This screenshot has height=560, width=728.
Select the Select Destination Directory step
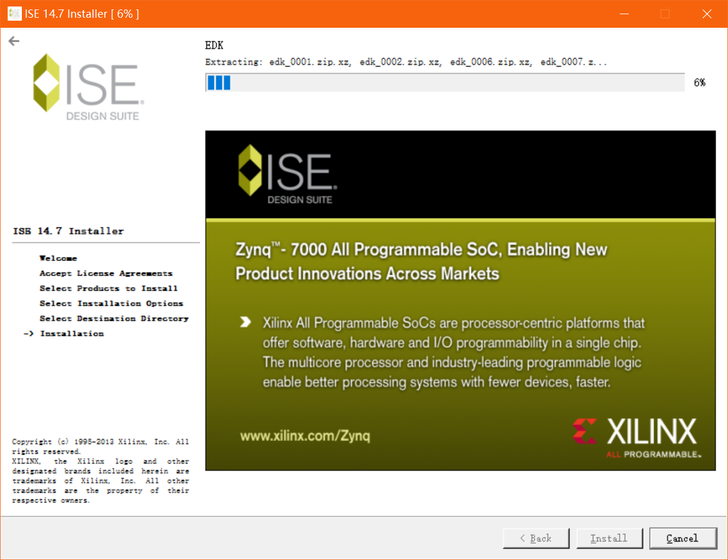click(114, 318)
